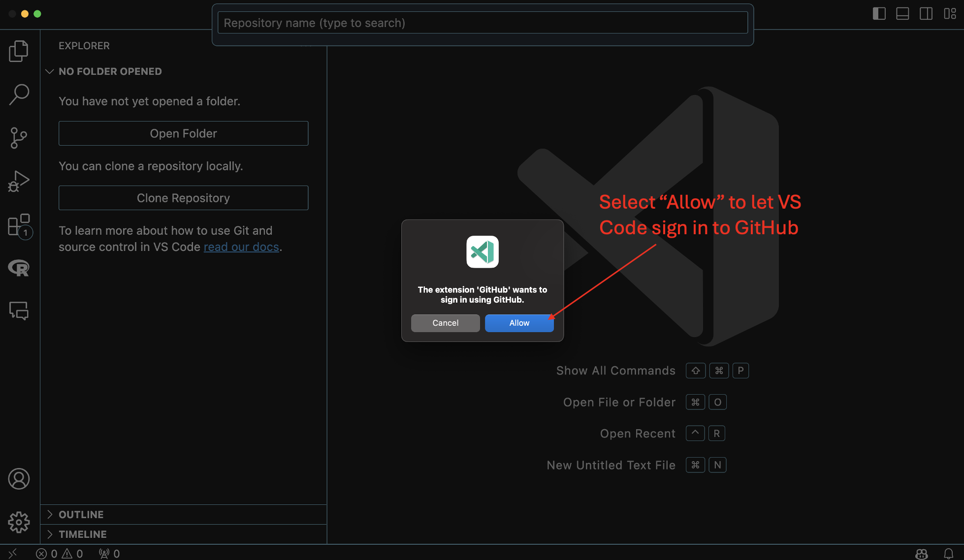Click the New Untitled Text File text
The height and width of the screenshot is (560, 964).
(611, 465)
